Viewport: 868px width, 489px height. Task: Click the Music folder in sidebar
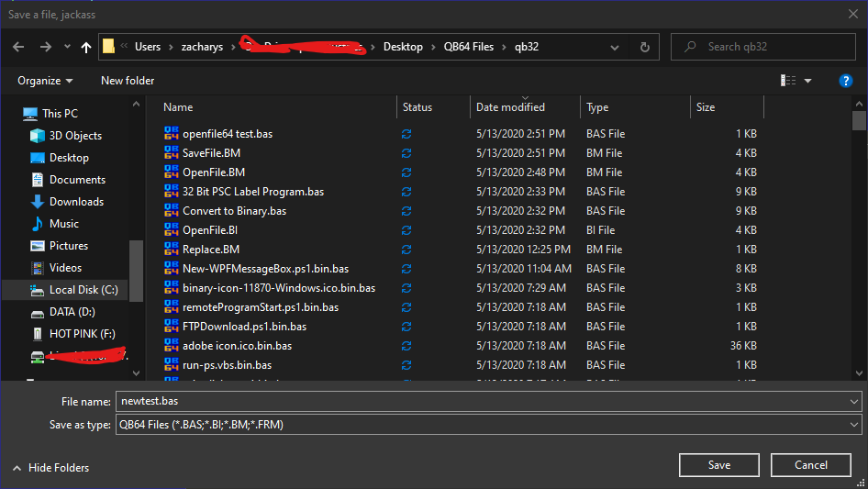point(63,224)
